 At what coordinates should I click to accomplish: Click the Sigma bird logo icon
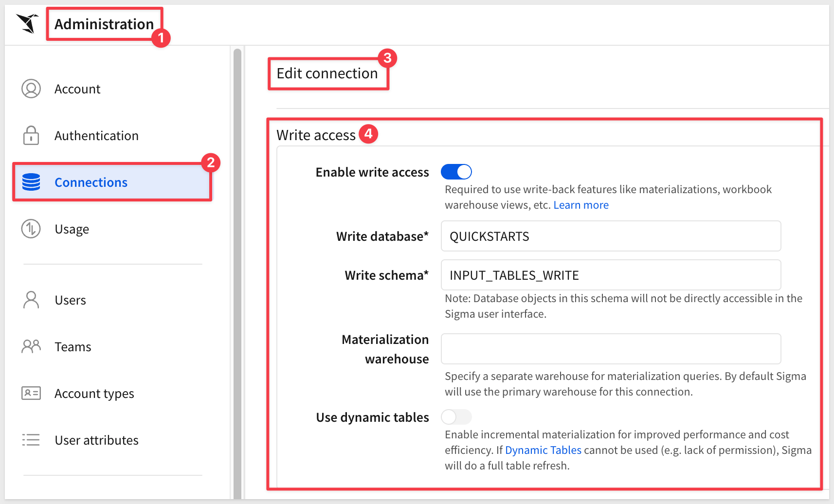pyautogui.click(x=28, y=23)
